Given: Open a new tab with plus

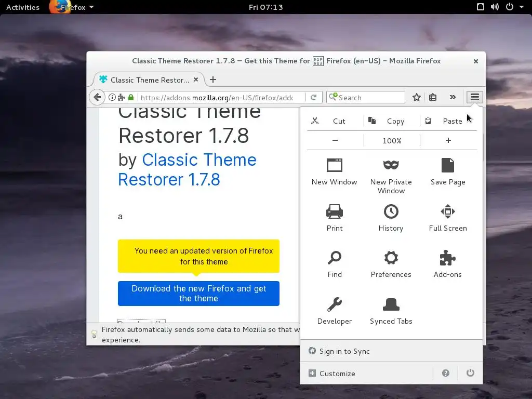Looking at the screenshot, I should tap(212, 79).
